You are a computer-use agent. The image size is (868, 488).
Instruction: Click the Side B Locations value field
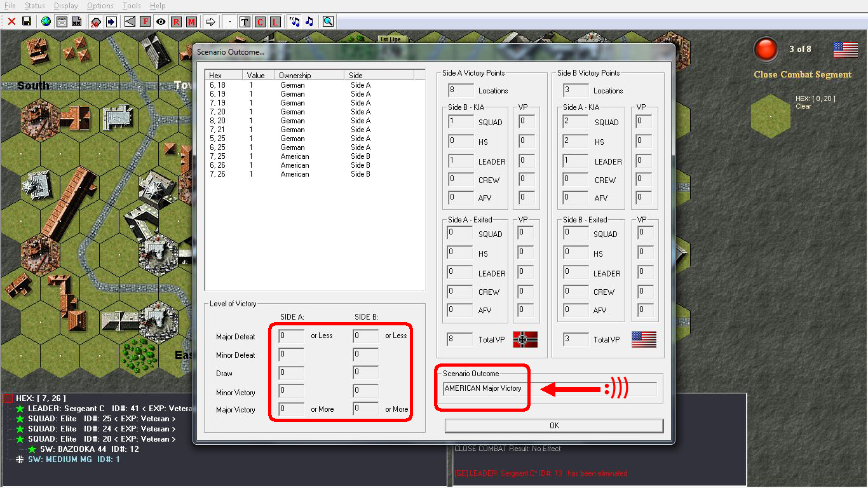point(576,90)
